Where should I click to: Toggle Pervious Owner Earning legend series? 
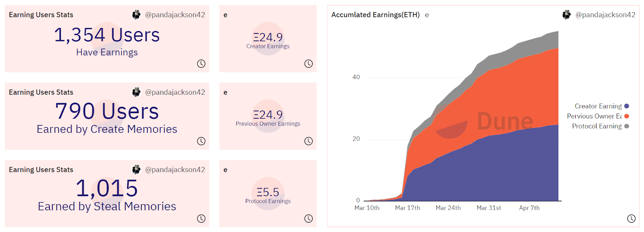click(594, 116)
